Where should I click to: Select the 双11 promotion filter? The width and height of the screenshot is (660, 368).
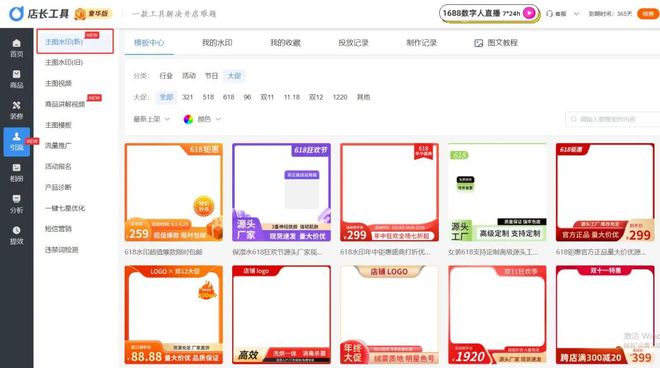point(267,97)
